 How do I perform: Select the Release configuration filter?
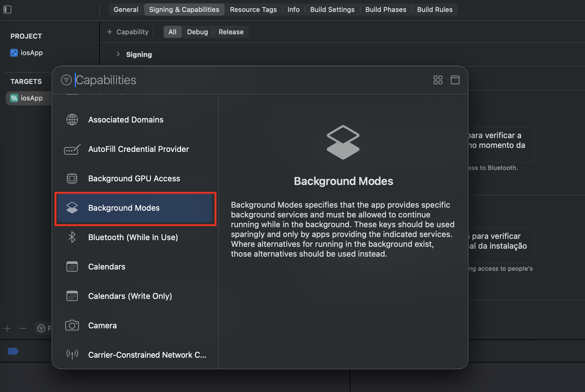(x=231, y=32)
